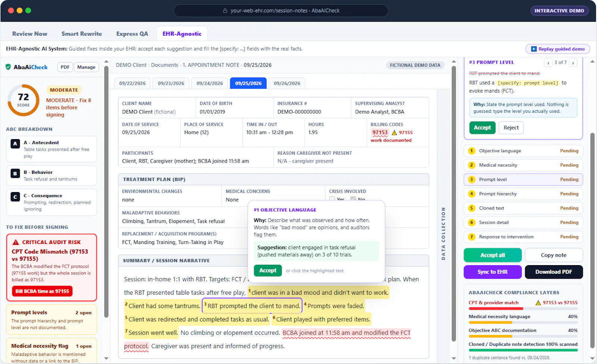Click the warning icon beside '97153 vs 97155'
This screenshot has width=597, height=364.
coord(538,303)
